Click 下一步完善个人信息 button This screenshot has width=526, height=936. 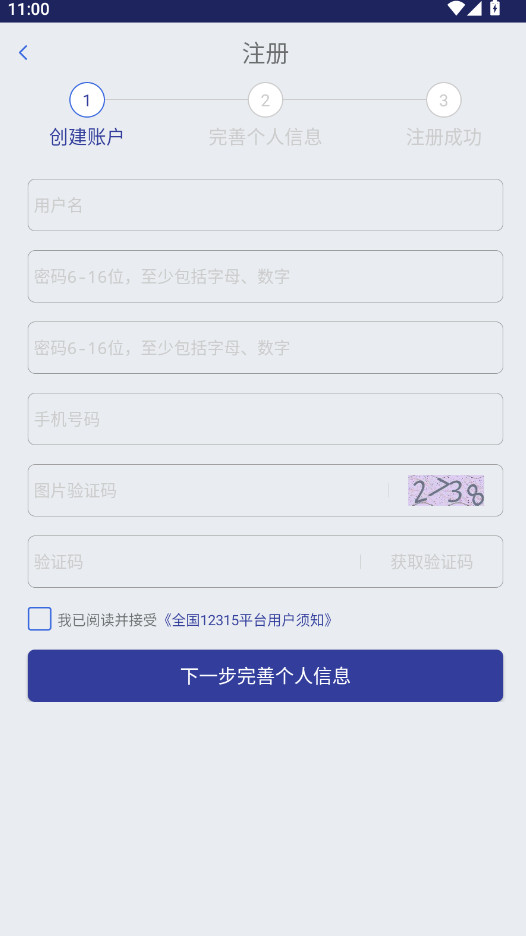point(265,676)
